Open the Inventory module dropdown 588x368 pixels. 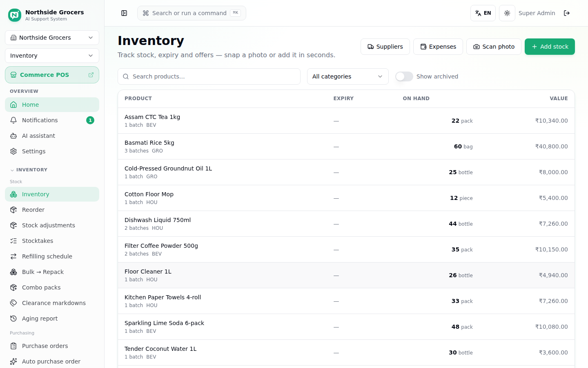click(52, 56)
